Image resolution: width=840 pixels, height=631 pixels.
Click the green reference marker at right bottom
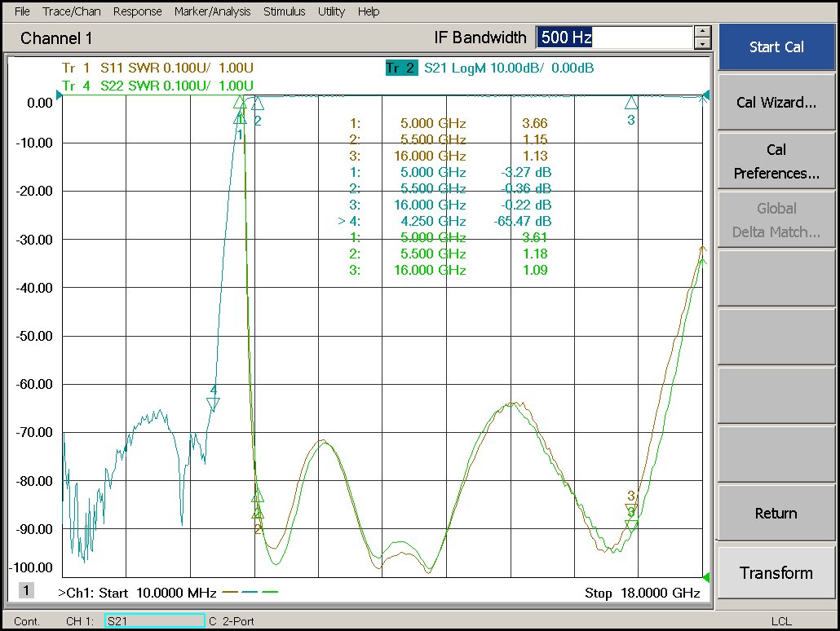(x=706, y=577)
